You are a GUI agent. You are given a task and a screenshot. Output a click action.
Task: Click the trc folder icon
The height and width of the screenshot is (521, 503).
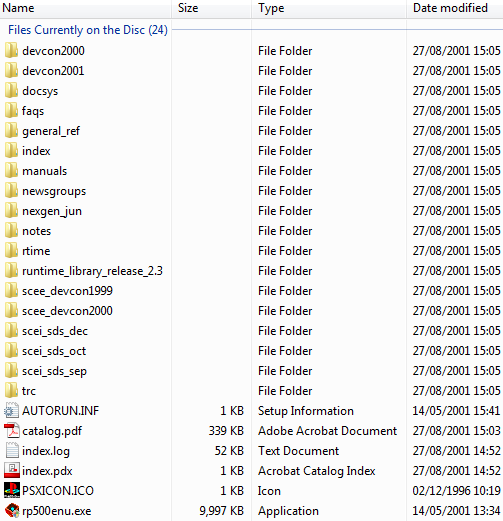[12, 390]
